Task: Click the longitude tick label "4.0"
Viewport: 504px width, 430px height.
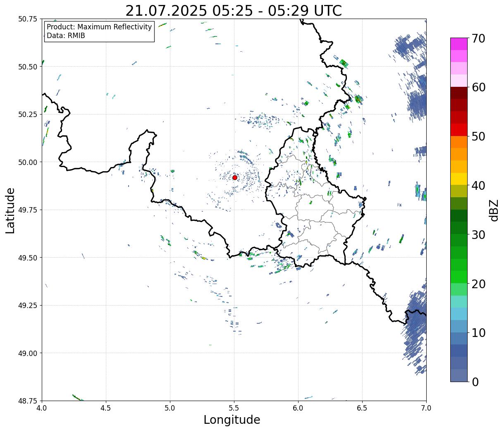Action: (x=42, y=408)
